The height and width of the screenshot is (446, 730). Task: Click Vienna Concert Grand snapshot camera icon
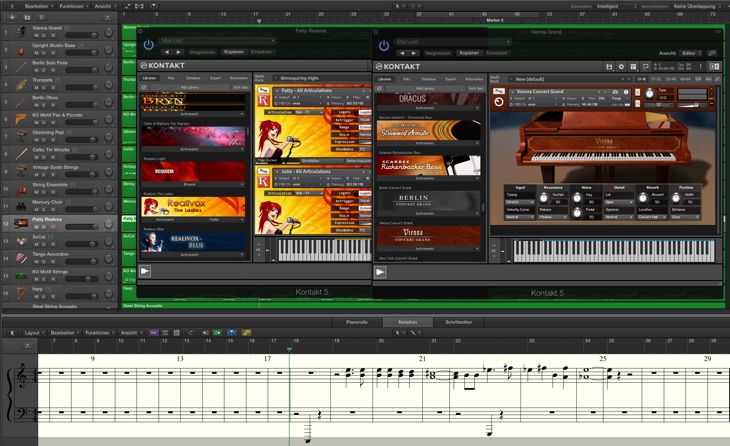615,92
